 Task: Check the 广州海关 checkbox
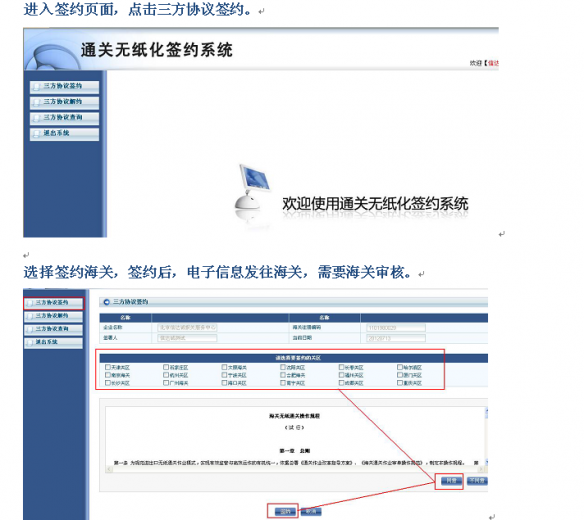(166, 383)
